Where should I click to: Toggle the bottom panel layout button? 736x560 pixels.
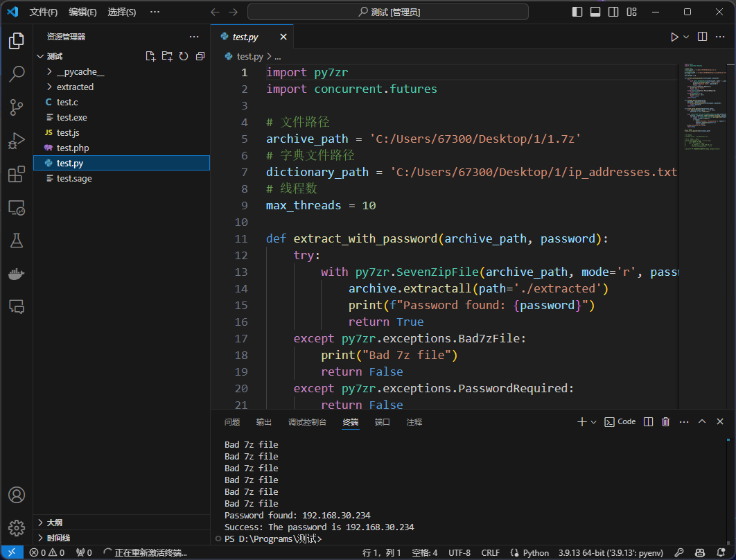(595, 12)
